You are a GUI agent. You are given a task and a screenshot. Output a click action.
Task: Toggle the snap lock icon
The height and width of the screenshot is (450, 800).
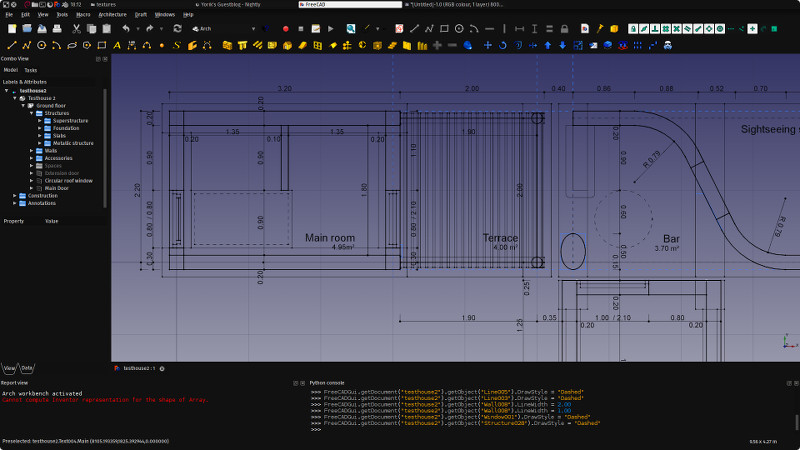coord(634,29)
